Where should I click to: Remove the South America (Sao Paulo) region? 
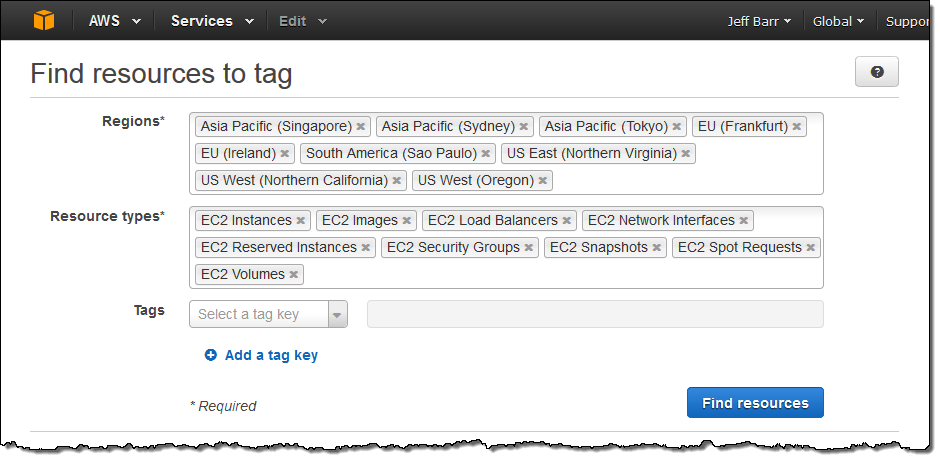point(486,154)
